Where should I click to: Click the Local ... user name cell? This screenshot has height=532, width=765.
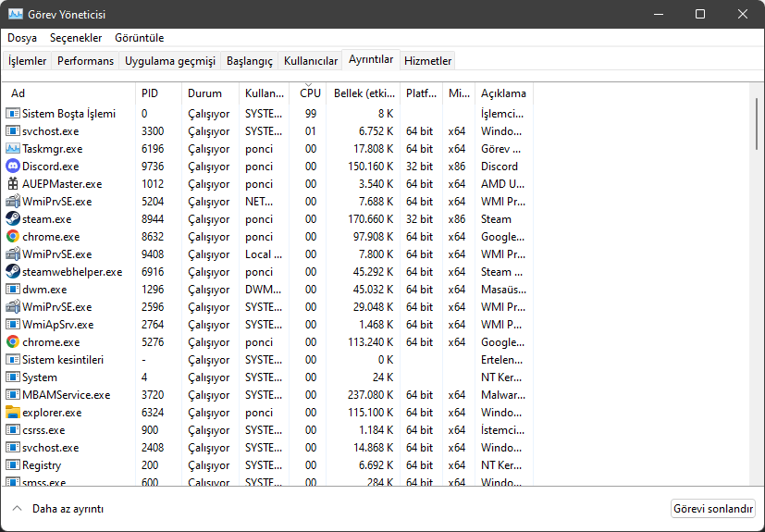point(264,254)
